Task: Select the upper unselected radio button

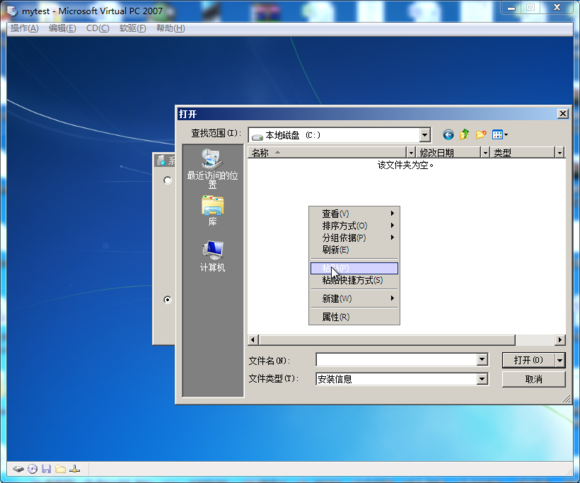Action: click(167, 180)
